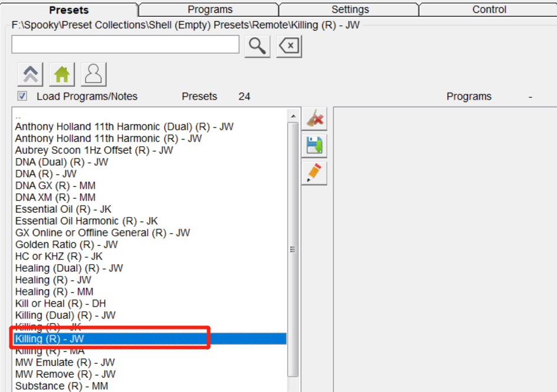This screenshot has height=392, width=557.
Task: Select the Golden Ratio (R) - JW preset
Action: [66, 245]
